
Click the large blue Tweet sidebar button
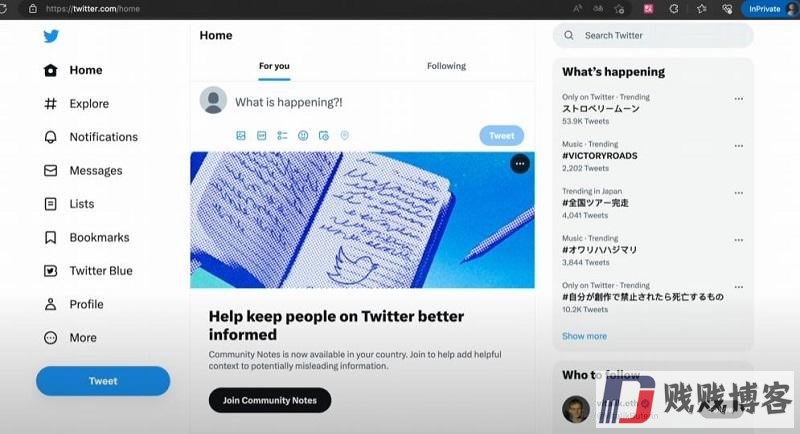click(103, 381)
